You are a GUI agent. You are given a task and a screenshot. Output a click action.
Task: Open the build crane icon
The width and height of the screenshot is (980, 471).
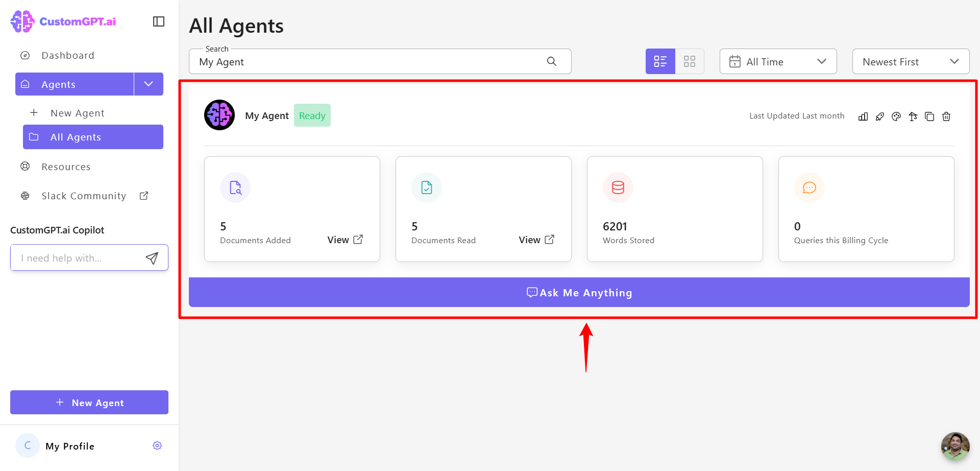(913, 116)
